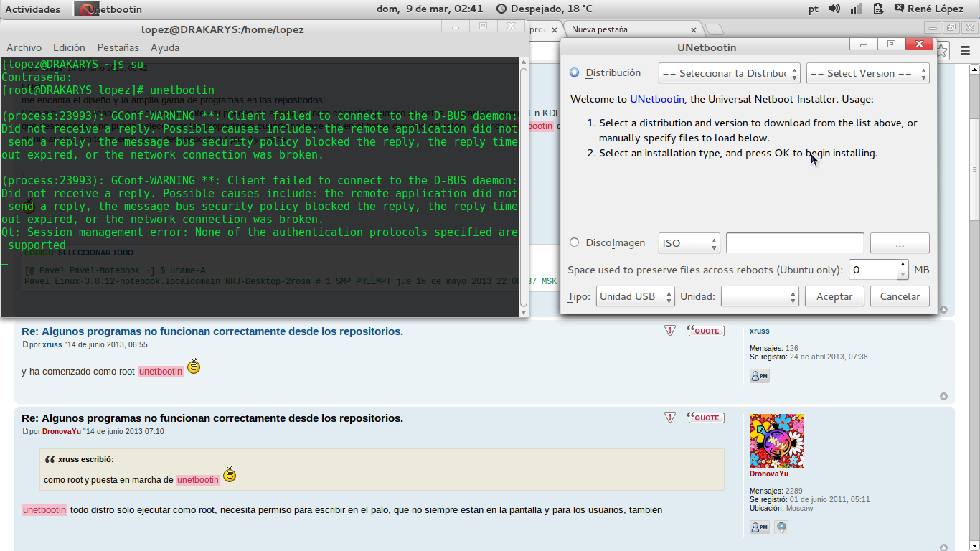Send a private message to xruss
The height and width of the screenshot is (551, 980).
click(x=759, y=376)
